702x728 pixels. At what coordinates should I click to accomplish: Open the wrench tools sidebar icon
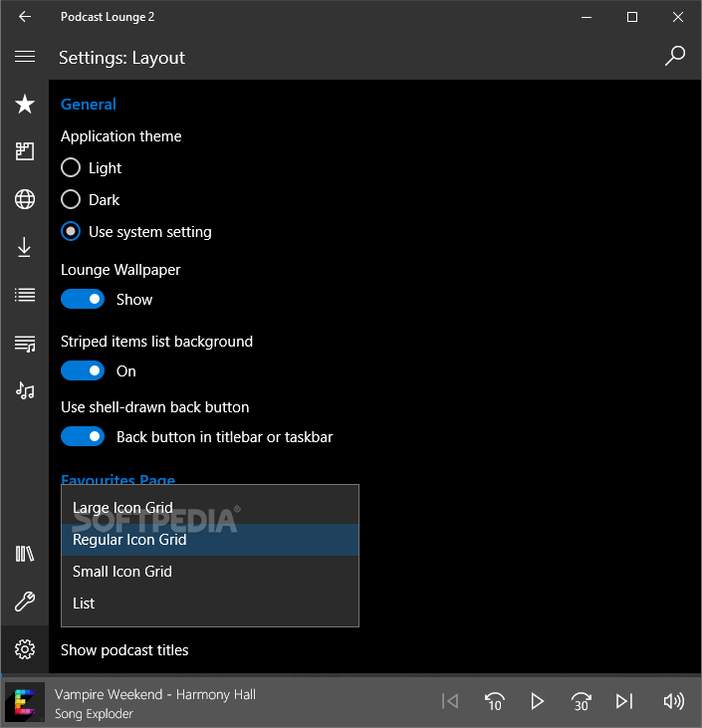click(25, 602)
